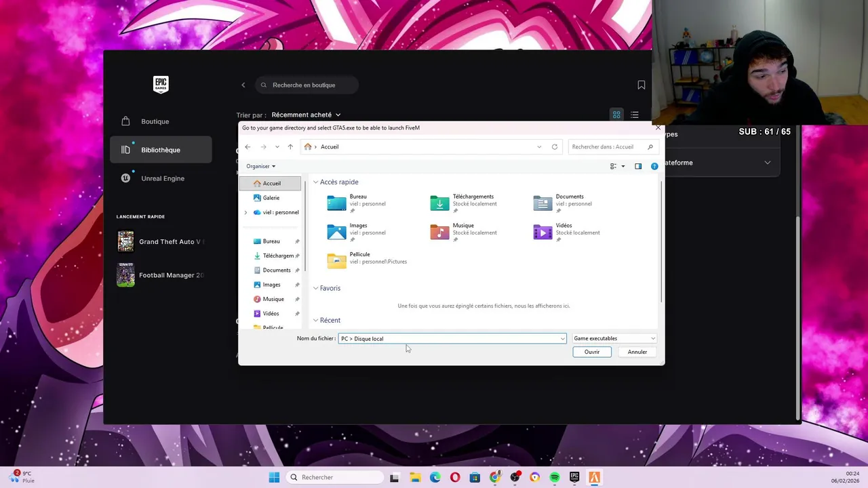The height and width of the screenshot is (488, 868).
Task: Expand the Plateforme filter section
Action: point(768,163)
